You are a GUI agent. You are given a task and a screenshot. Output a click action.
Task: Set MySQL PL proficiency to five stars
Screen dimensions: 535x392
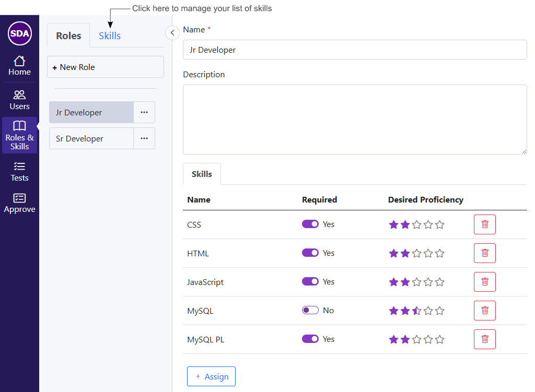point(440,339)
